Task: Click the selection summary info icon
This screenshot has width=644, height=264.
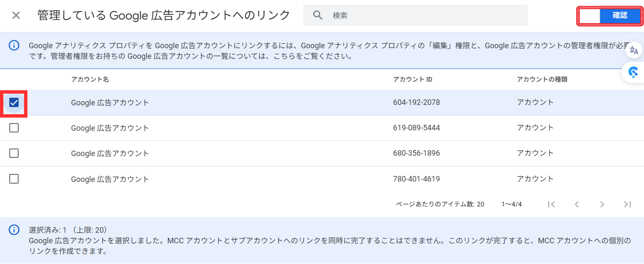Action: pos(14,230)
